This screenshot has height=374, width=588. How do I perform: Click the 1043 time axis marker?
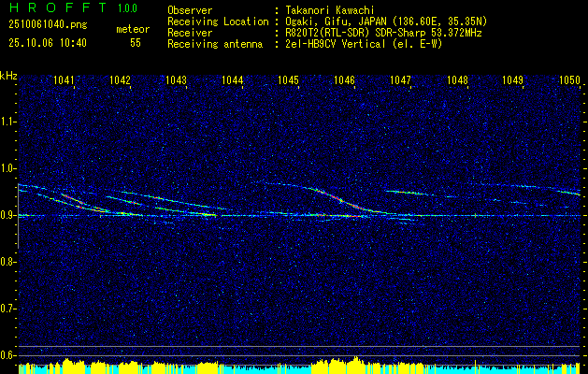click(x=177, y=80)
